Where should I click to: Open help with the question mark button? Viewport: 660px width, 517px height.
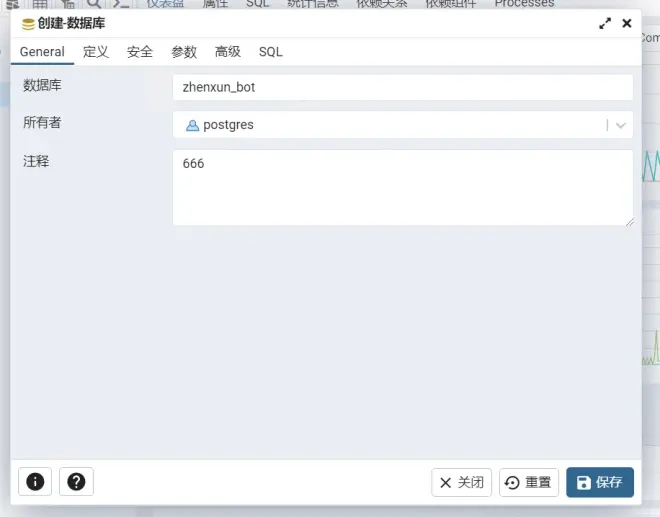pyautogui.click(x=76, y=482)
